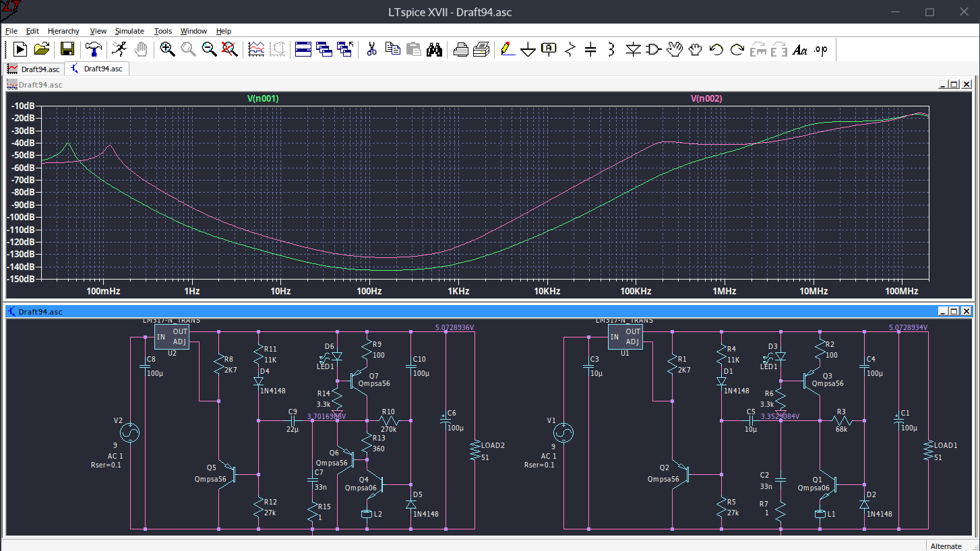Click the Halt simulation hand icon
This screenshot has height=551, width=980.
(140, 49)
